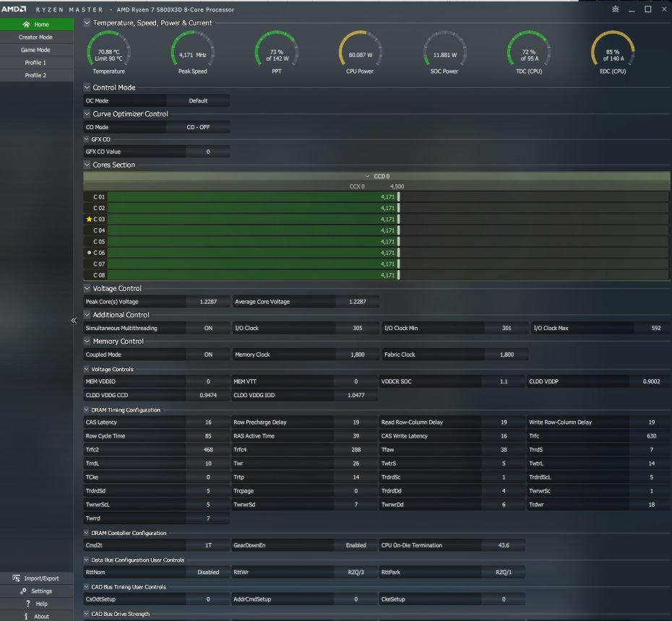Collapse the CCD 0 group
Screen dimensions: 672x621
pyautogui.click(x=367, y=176)
